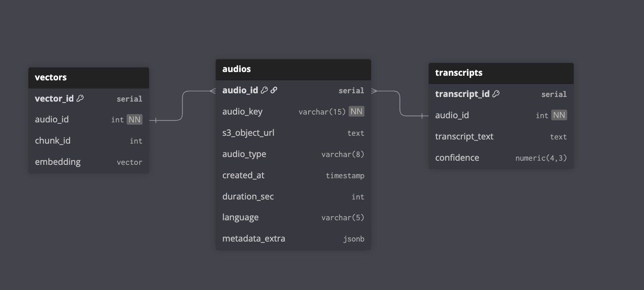Click the link icon beside audio_id in audios

(274, 90)
